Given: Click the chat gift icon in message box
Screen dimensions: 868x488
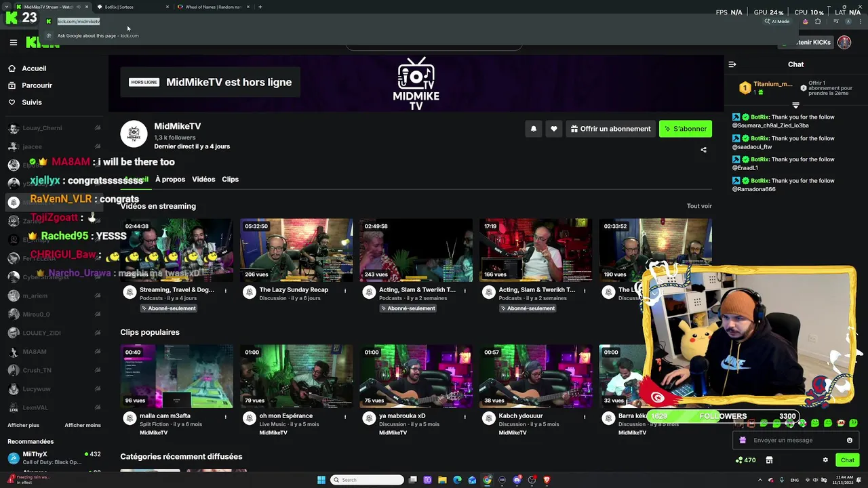Looking at the screenshot, I should pyautogui.click(x=743, y=440).
